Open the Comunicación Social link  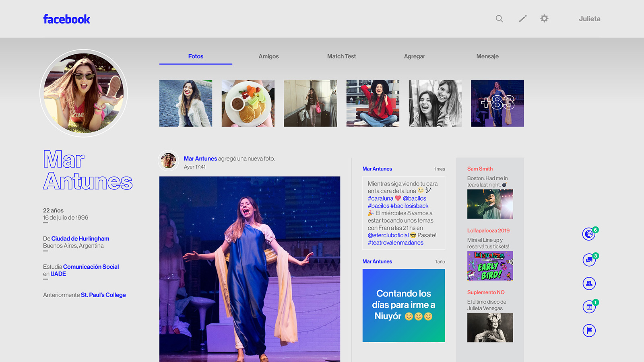click(91, 267)
